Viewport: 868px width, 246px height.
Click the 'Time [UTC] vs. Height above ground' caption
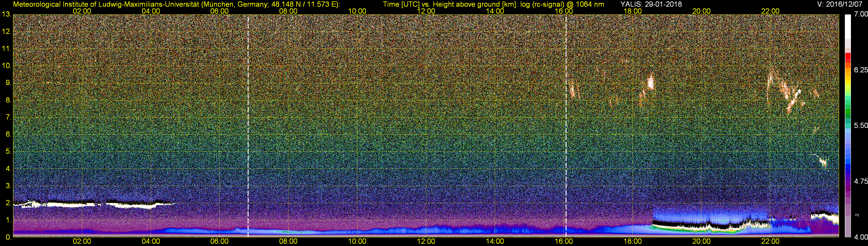pyautogui.click(x=493, y=4)
